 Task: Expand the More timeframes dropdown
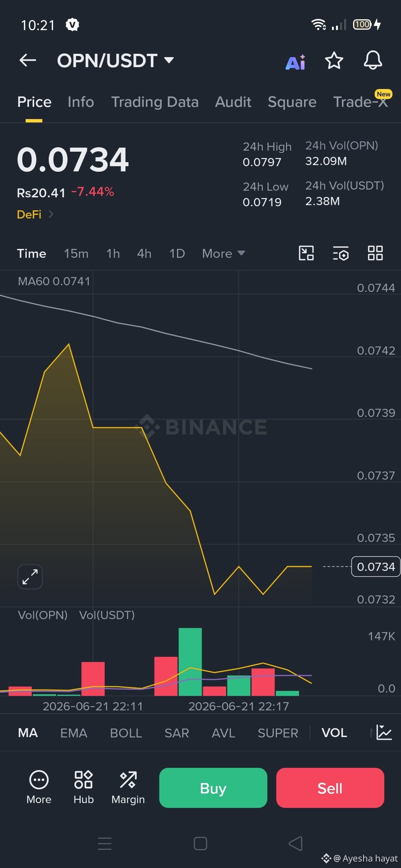point(224,254)
